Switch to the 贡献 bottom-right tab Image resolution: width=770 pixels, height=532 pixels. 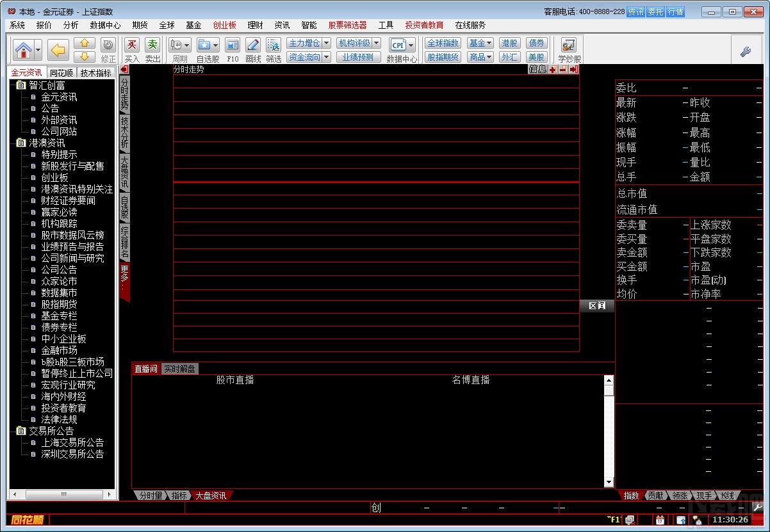coord(655,496)
